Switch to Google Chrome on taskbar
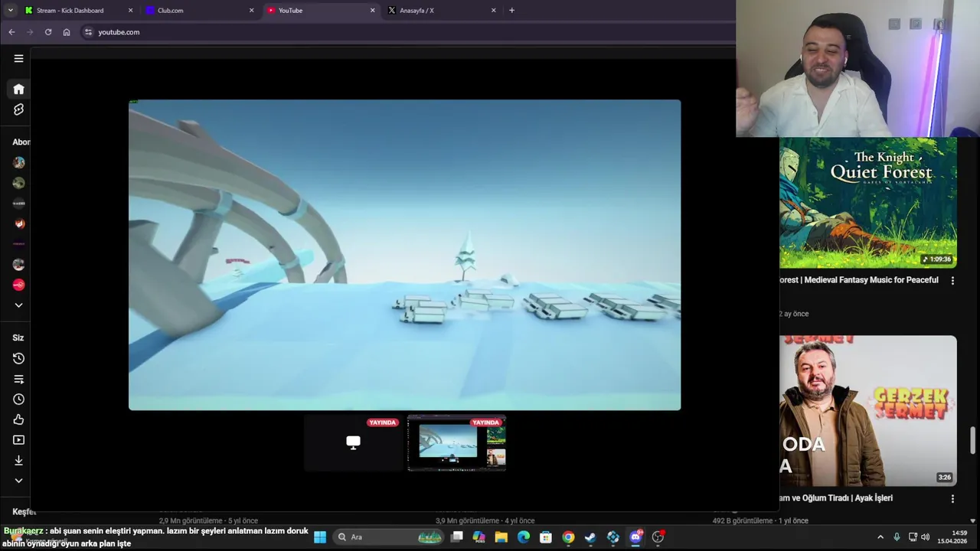980x551 pixels. point(568,537)
